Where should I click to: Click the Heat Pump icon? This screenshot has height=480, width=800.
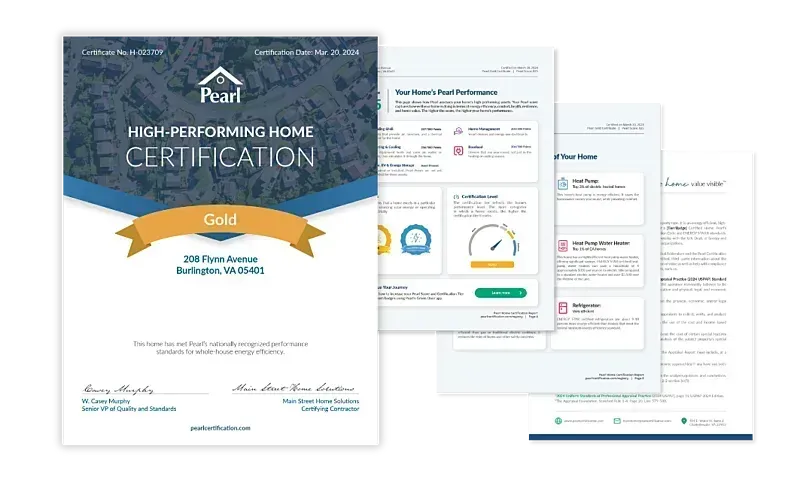pyautogui.click(x=563, y=184)
